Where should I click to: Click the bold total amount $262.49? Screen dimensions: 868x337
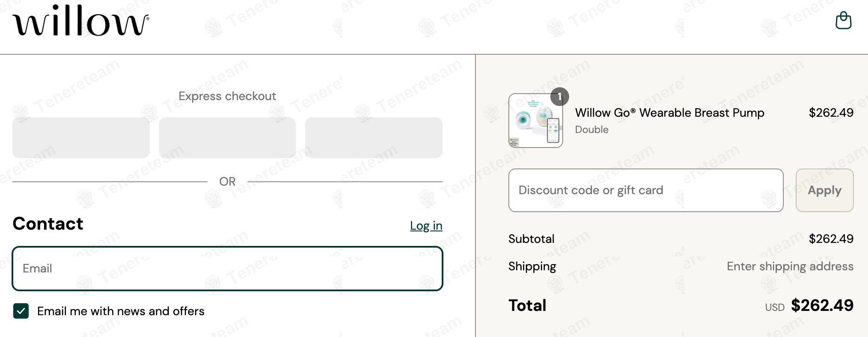pos(822,305)
